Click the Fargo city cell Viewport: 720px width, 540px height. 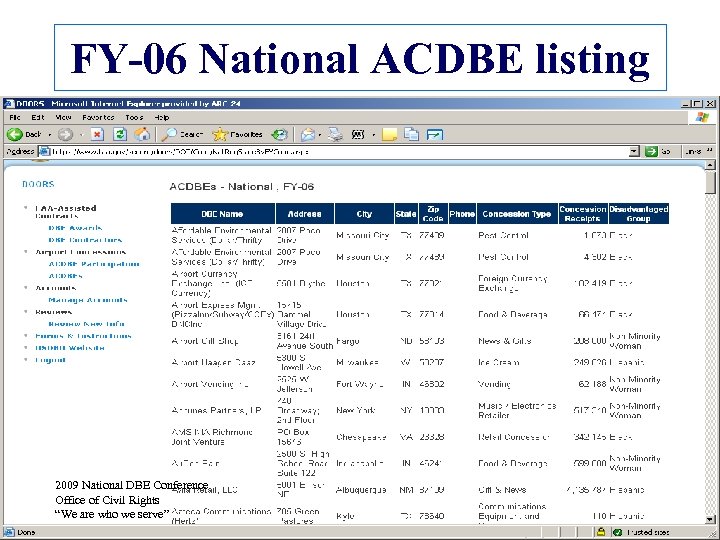point(348,341)
